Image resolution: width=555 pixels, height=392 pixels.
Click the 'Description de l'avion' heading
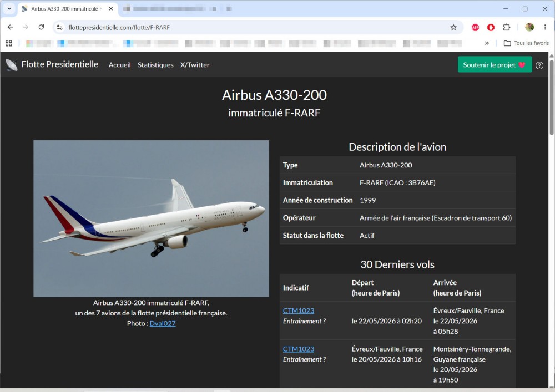click(397, 147)
